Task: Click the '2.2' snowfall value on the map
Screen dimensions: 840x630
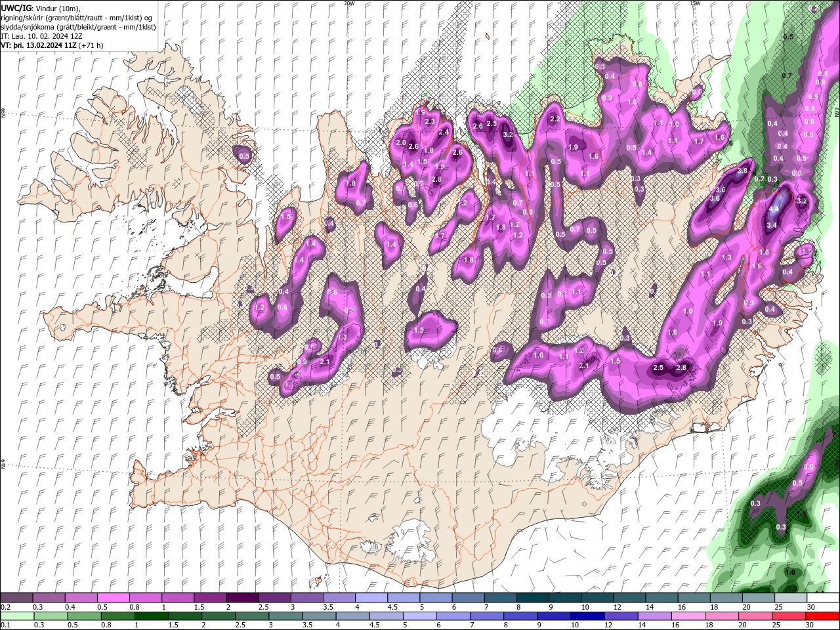Action: 555,119
